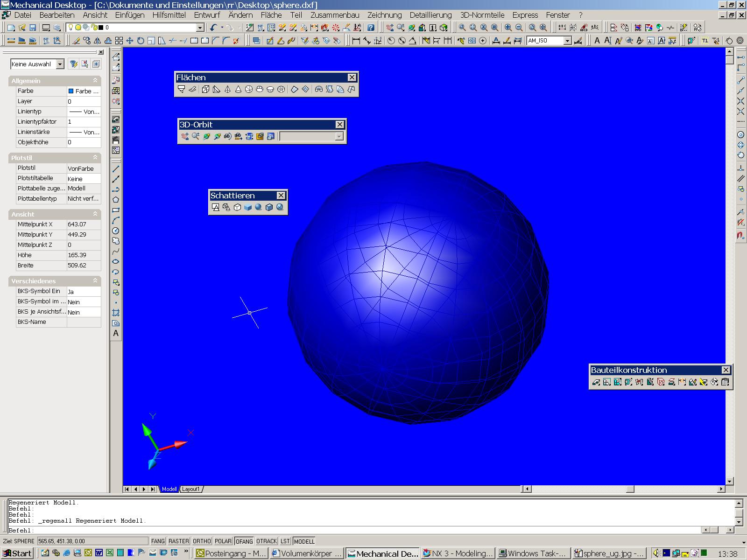Collapse the Allgemein properties section
The image size is (747, 560).
95,80
